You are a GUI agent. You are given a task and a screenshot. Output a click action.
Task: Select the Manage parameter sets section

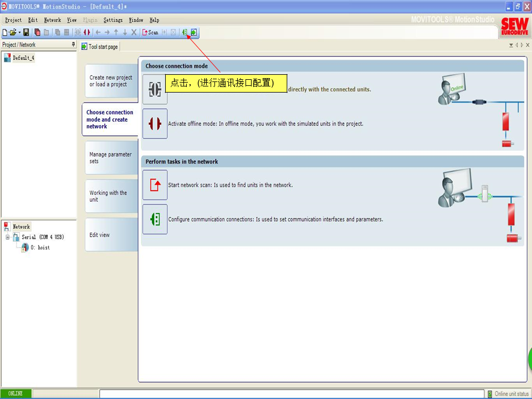[110, 158]
